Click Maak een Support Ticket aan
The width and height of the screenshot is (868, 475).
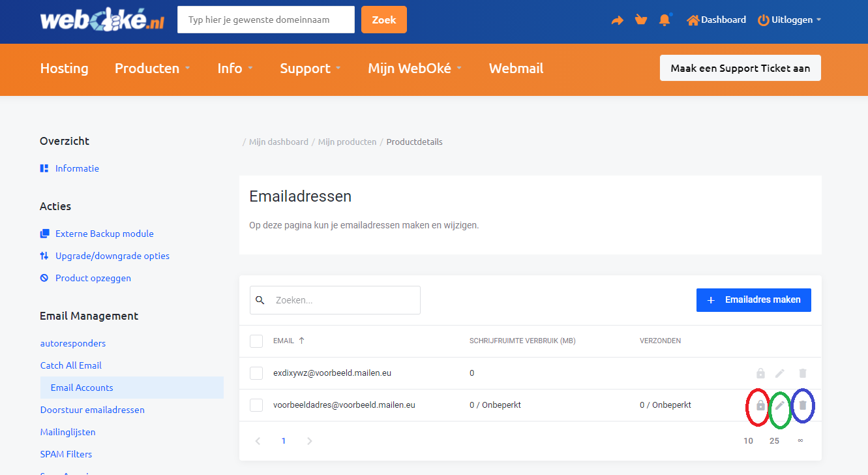click(740, 69)
